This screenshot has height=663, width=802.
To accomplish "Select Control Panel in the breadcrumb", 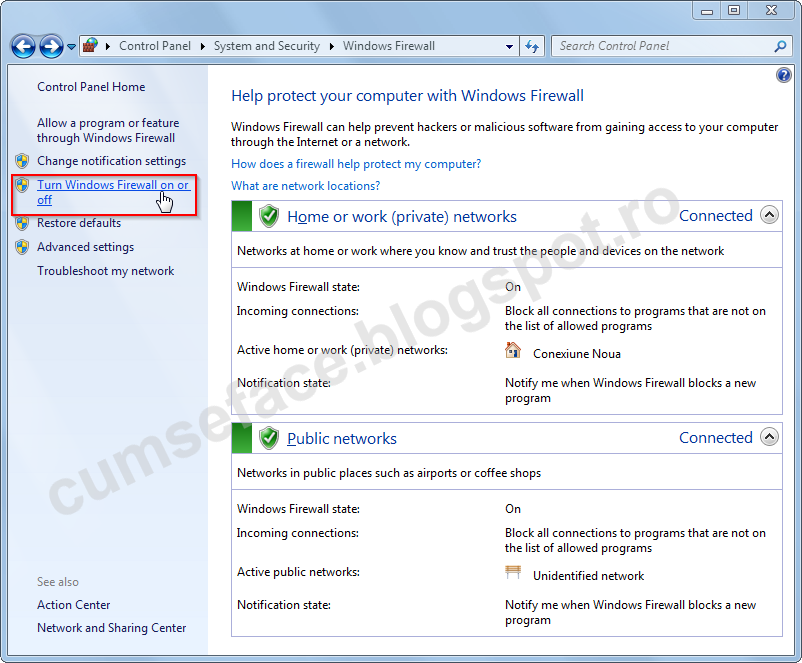I will pos(154,46).
